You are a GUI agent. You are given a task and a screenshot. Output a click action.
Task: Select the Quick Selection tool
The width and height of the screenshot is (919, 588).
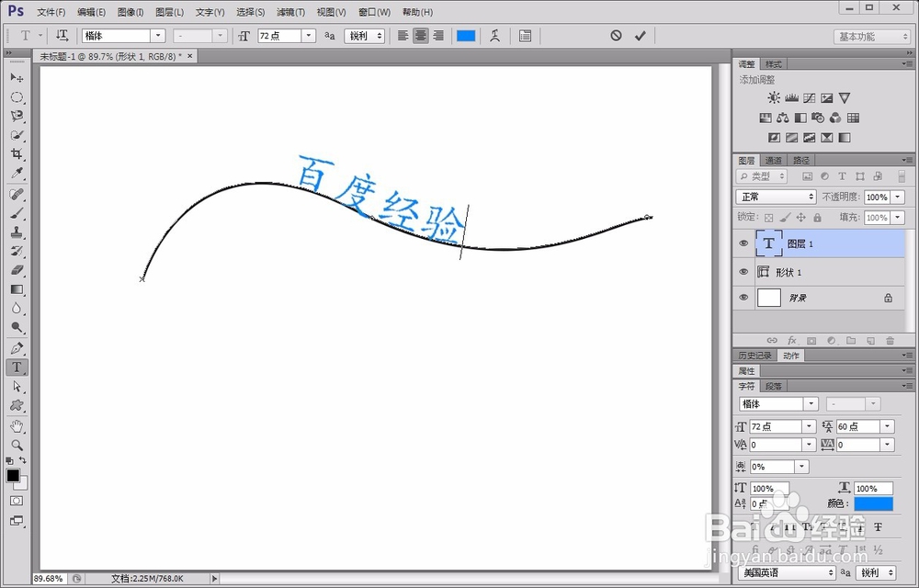[17, 135]
